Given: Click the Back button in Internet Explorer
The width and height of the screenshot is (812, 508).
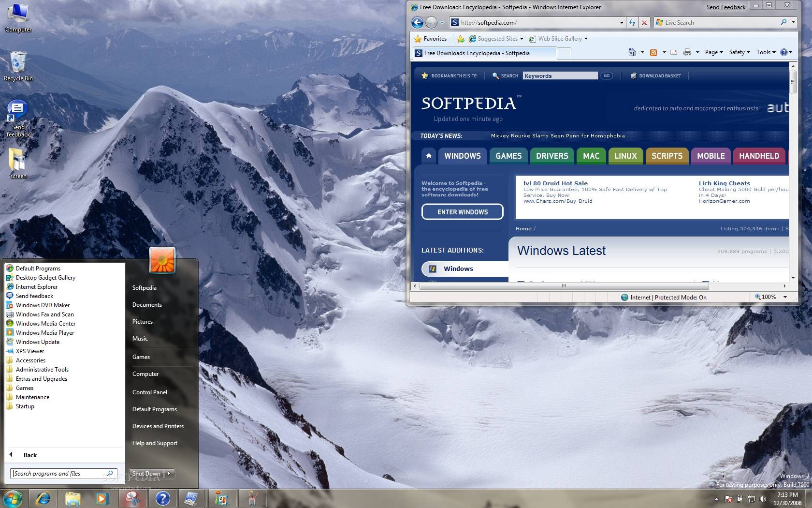Looking at the screenshot, I should [x=417, y=22].
